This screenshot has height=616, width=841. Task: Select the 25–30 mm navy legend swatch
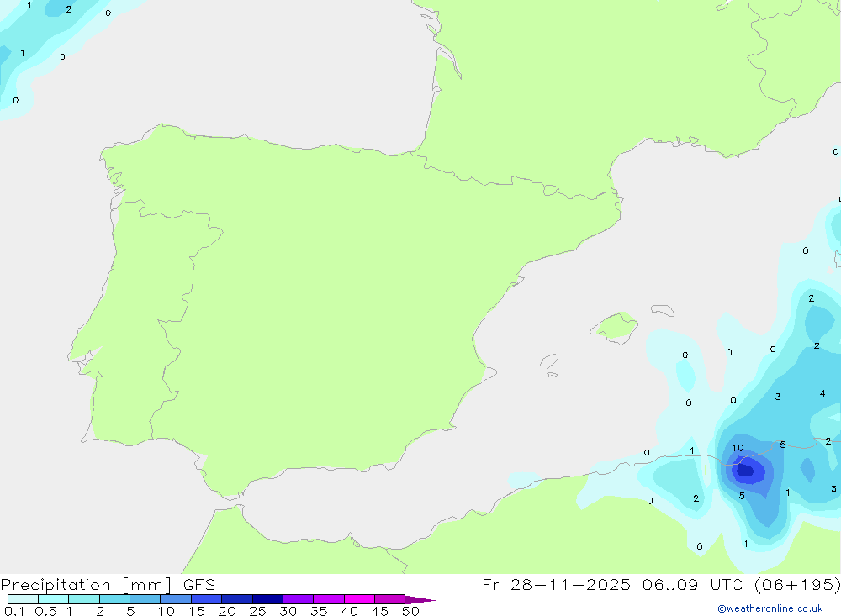pos(267,599)
